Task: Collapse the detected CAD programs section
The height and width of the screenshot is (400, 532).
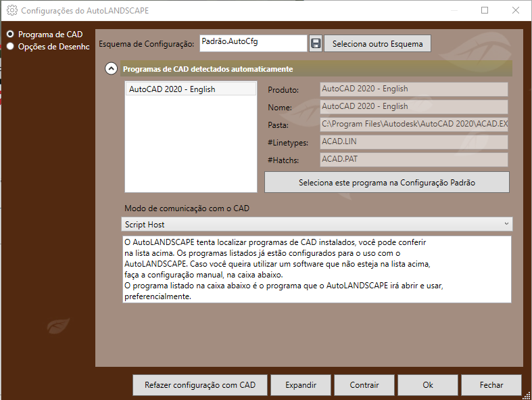Action: click(x=111, y=68)
